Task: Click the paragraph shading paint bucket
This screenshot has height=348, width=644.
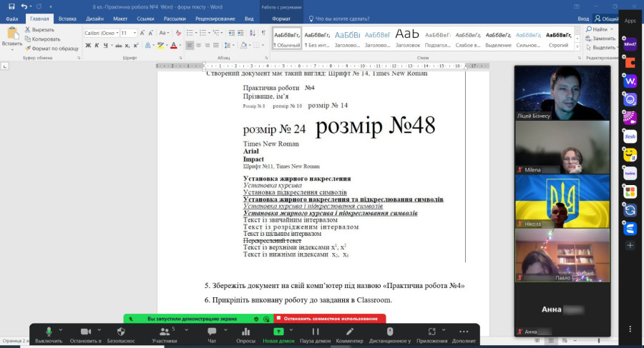Action: (x=243, y=45)
